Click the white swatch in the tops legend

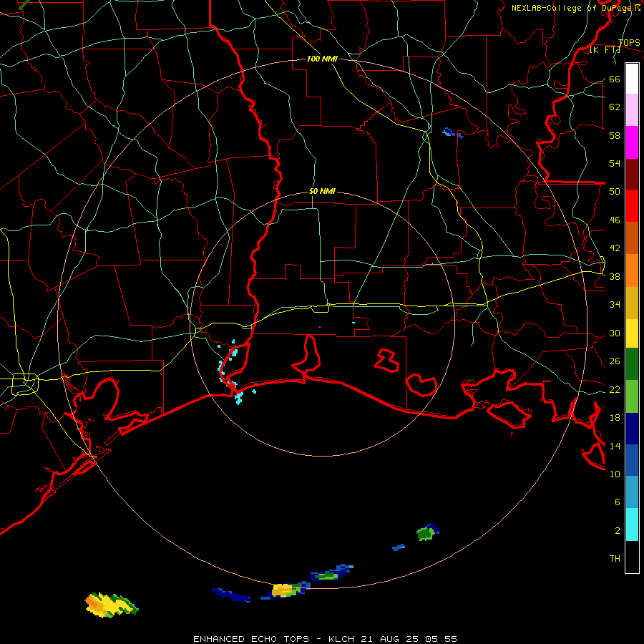[x=632, y=79]
